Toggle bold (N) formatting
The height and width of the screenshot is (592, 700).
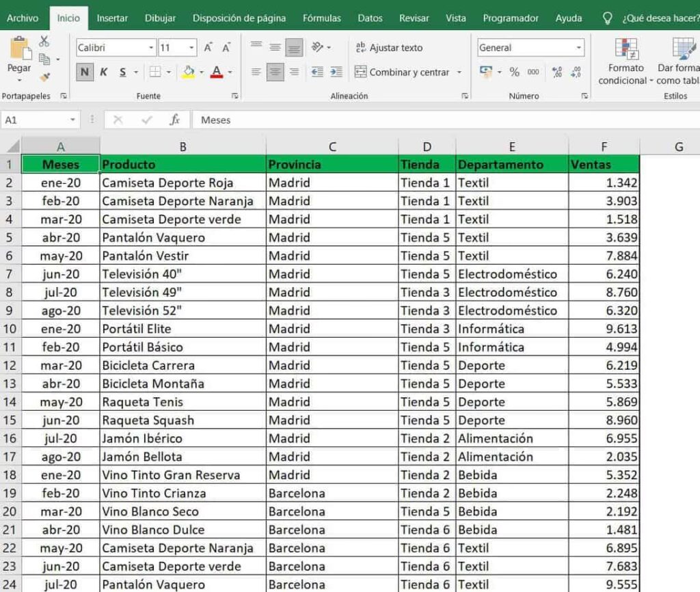click(x=85, y=72)
